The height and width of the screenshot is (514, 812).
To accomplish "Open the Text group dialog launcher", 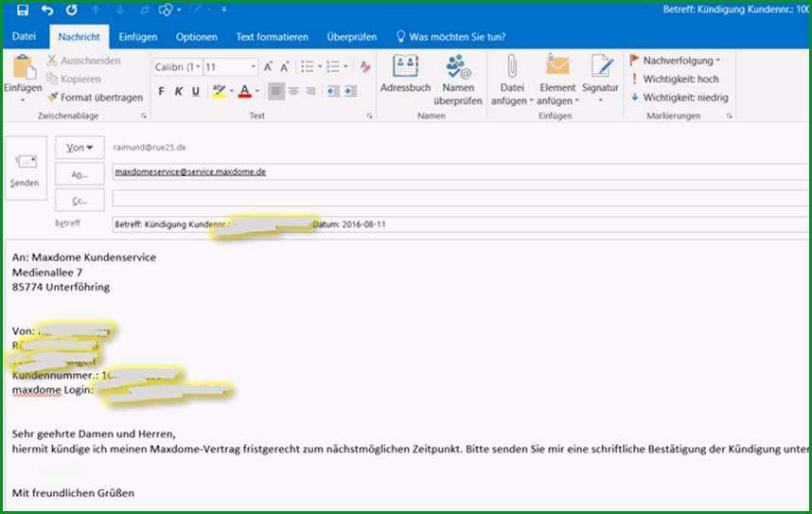I will (x=369, y=116).
